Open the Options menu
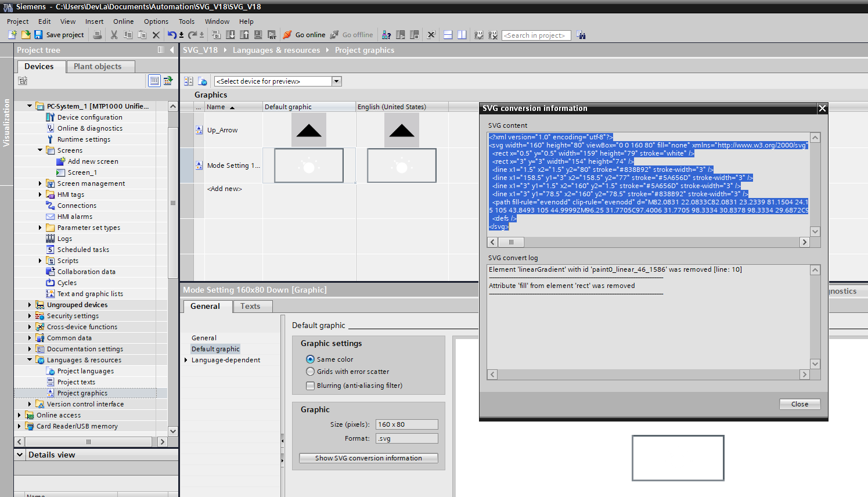This screenshot has height=497, width=868. coord(156,21)
